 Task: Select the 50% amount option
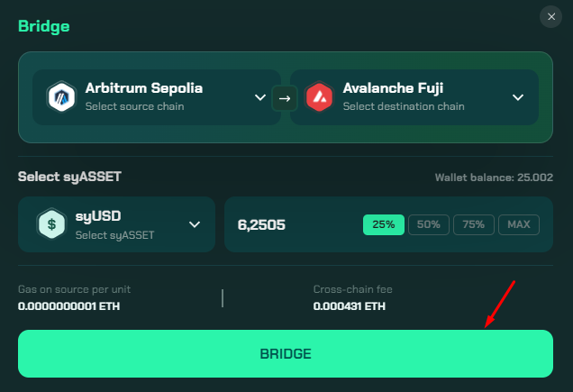pyautogui.click(x=429, y=224)
